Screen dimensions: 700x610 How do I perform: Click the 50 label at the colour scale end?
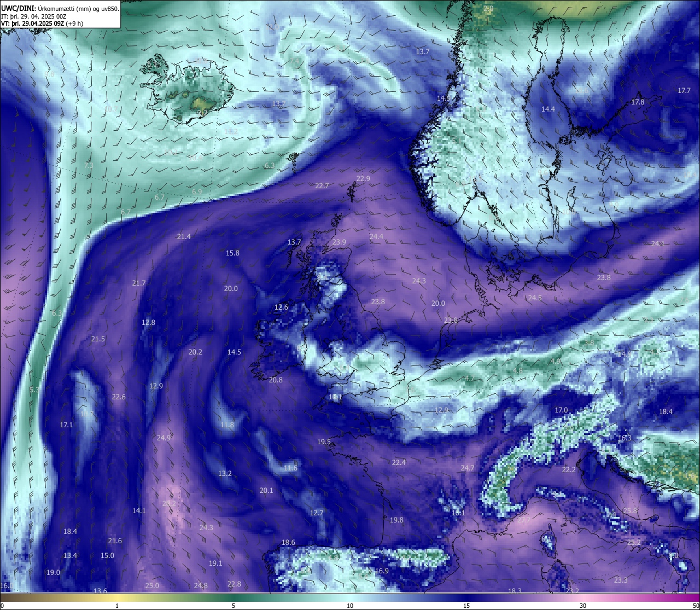(696, 606)
